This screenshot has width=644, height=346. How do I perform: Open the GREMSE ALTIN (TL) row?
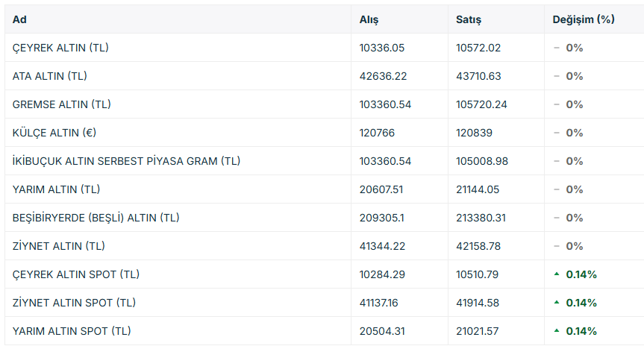tap(325, 104)
